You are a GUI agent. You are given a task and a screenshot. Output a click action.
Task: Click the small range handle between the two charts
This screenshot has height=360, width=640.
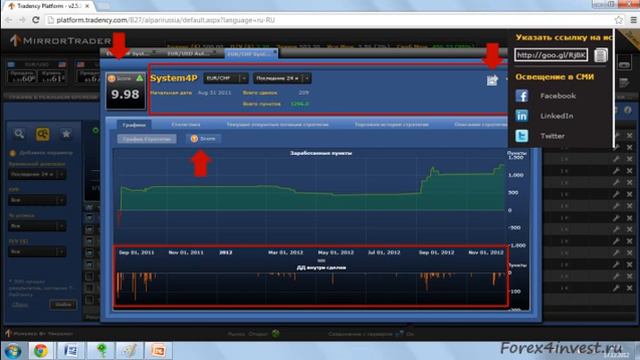point(321,260)
